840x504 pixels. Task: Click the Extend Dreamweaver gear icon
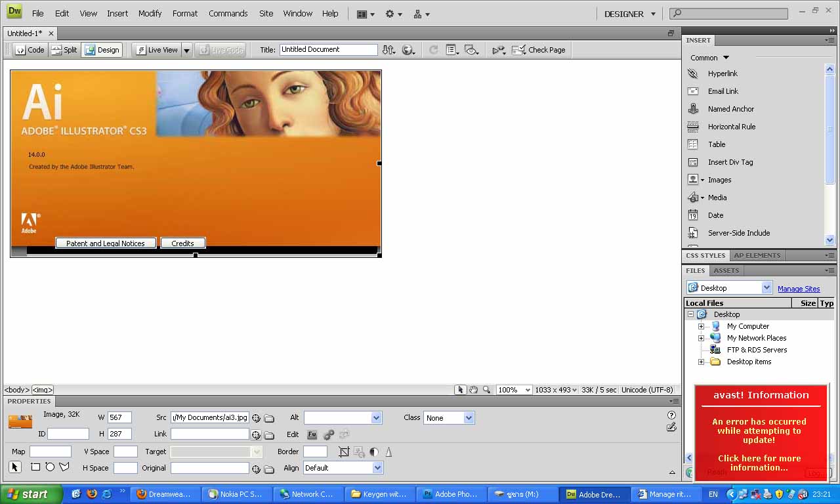tap(393, 14)
